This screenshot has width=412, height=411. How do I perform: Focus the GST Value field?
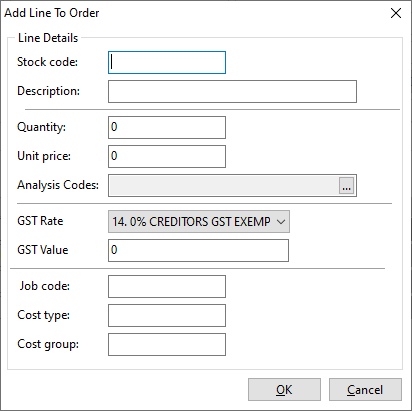tap(198, 250)
